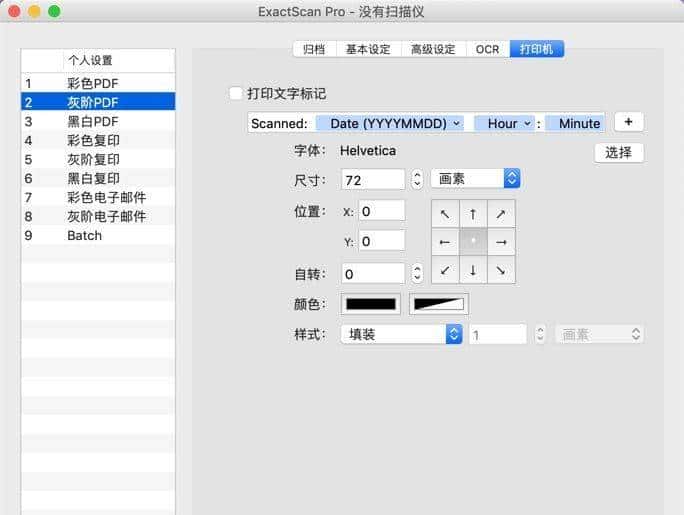Click the X position input field
This screenshot has height=515, width=684.
point(381,211)
